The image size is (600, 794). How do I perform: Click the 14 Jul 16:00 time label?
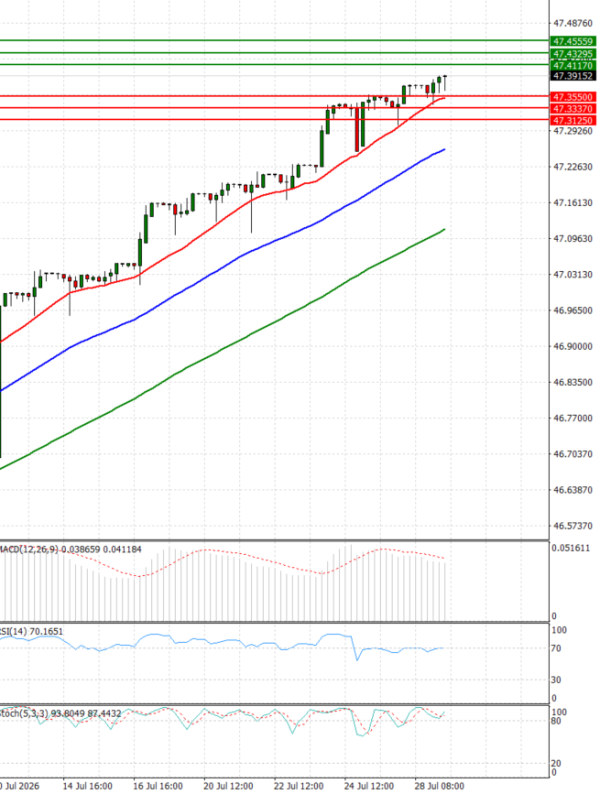(88, 786)
